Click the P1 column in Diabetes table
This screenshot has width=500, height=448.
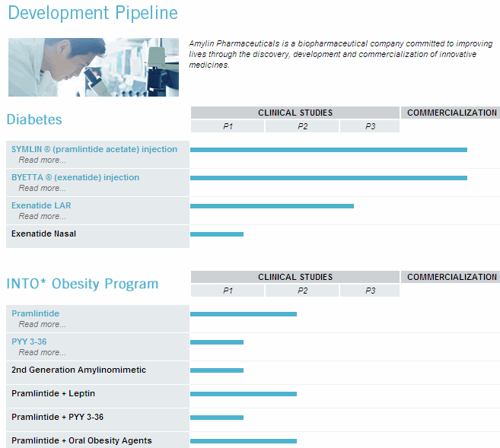pyautogui.click(x=228, y=126)
